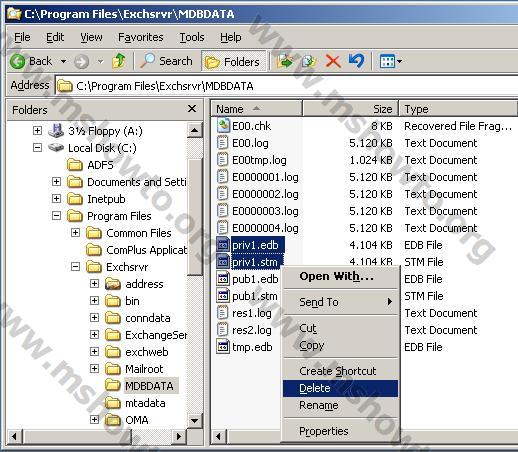Open the Forward history dropdown arrow
518x452 pixels.
(x=100, y=61)
